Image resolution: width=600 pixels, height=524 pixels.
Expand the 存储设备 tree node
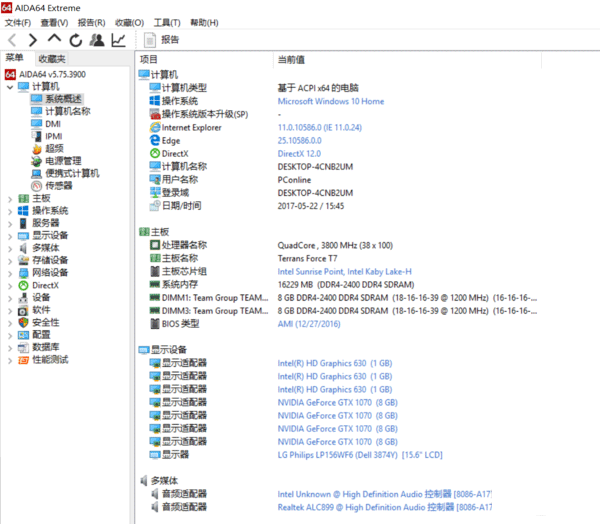(x=10, y=261)
